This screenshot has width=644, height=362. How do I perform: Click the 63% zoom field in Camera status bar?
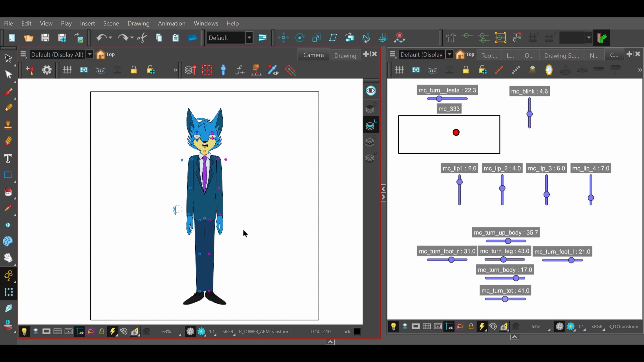pyautogui.click(x=167, y=331)
